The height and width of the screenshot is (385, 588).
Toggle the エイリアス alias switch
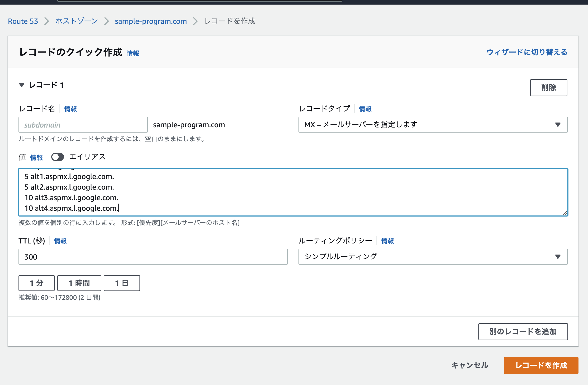58,157
